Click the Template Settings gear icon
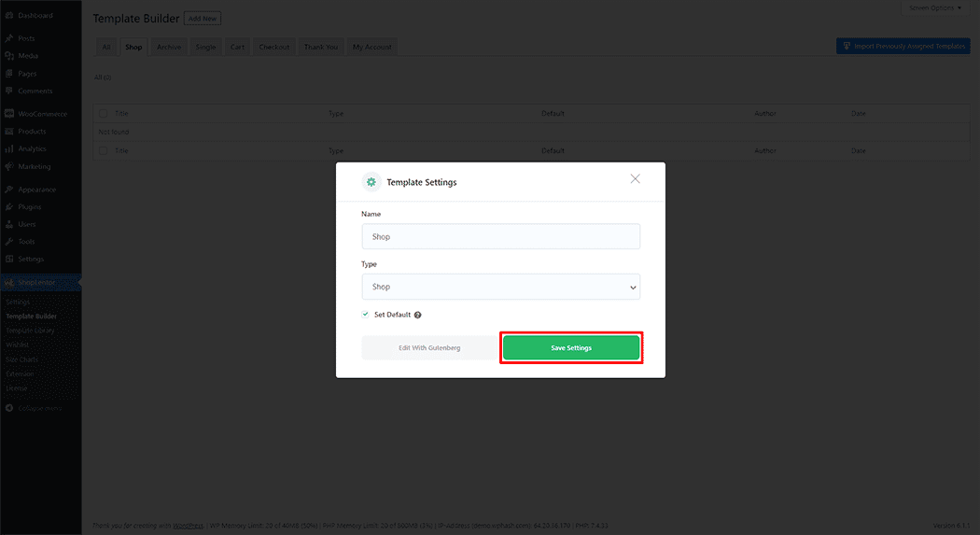980x535 pixels. click(371, 182)
